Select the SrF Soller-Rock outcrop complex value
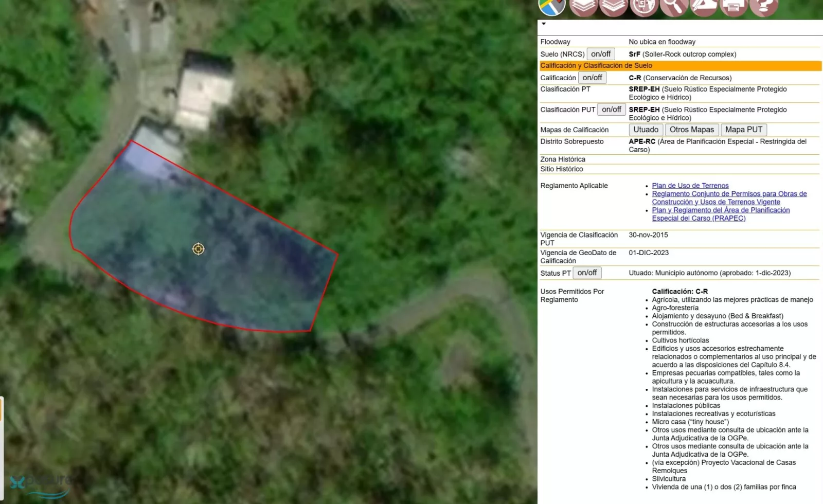 tap(683, 54)
